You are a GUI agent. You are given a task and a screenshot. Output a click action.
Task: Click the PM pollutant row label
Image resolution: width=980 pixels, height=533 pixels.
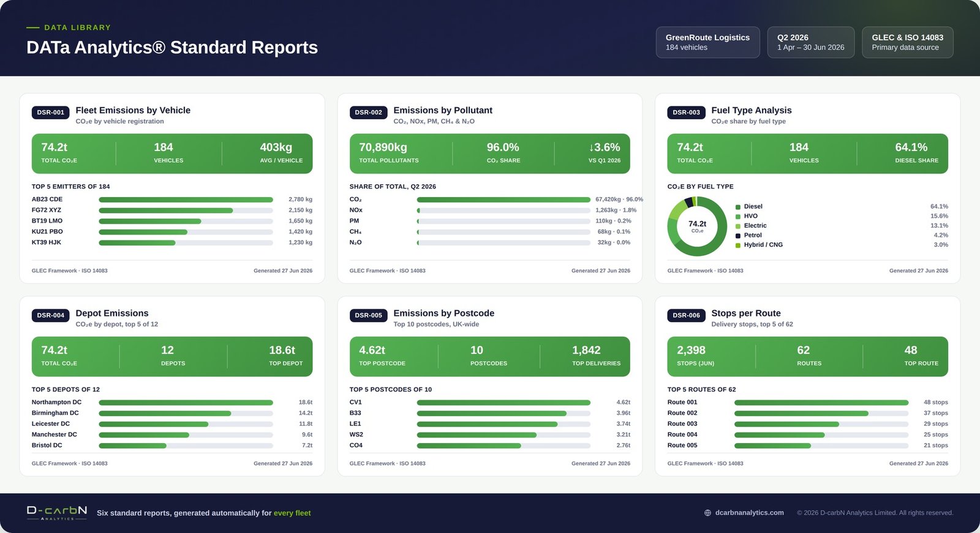(x=355, y=221)
